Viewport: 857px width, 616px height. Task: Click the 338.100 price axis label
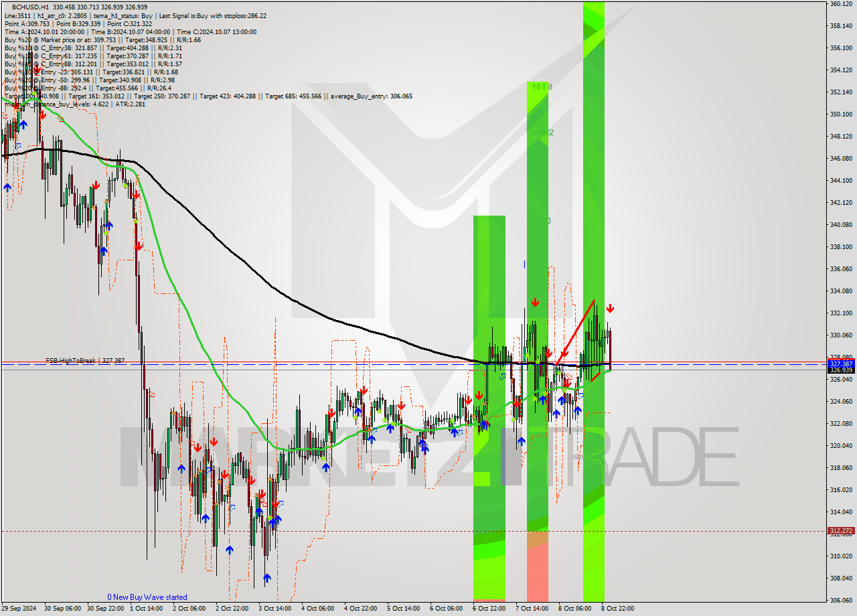840,247
